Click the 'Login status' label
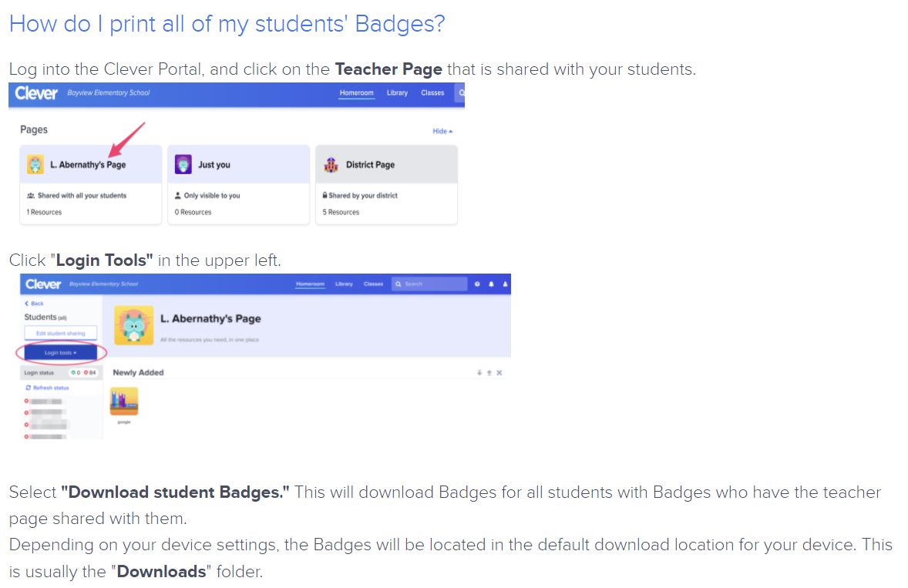This screenshot has width=908, height=588. 39,373
